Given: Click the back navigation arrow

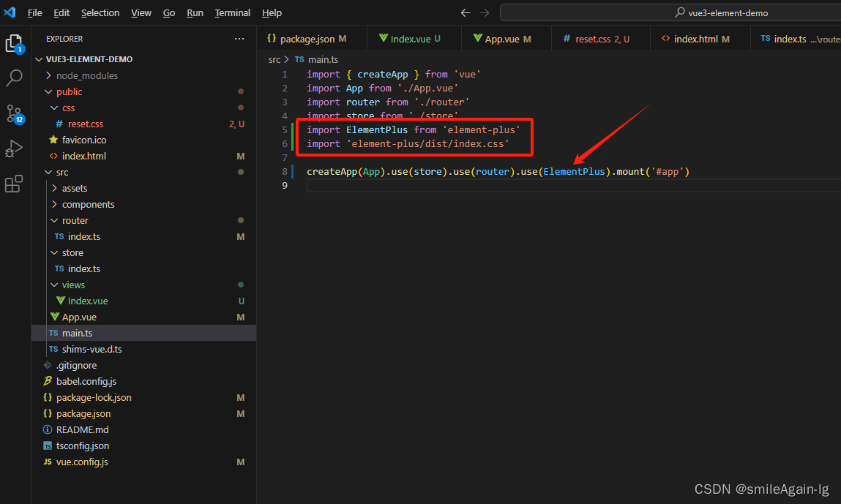Looking at the screenshot, I should pos(466,13).
